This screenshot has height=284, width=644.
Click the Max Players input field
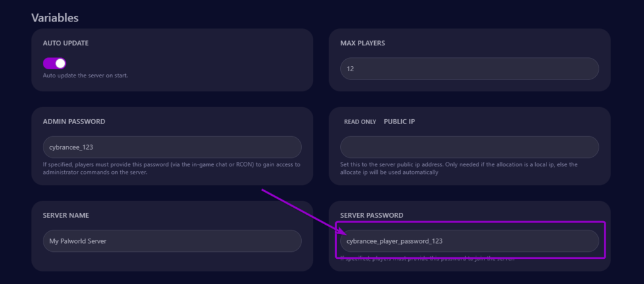click(x=469, y=69)
